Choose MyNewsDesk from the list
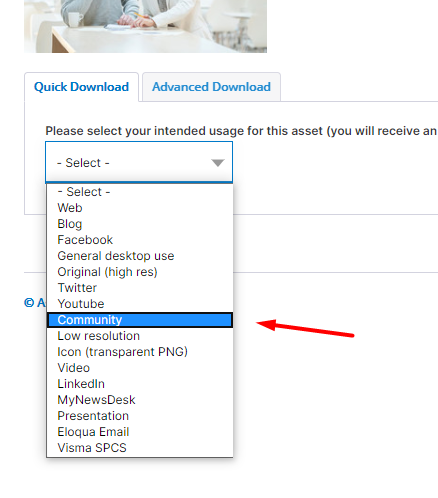 point(140,400)
